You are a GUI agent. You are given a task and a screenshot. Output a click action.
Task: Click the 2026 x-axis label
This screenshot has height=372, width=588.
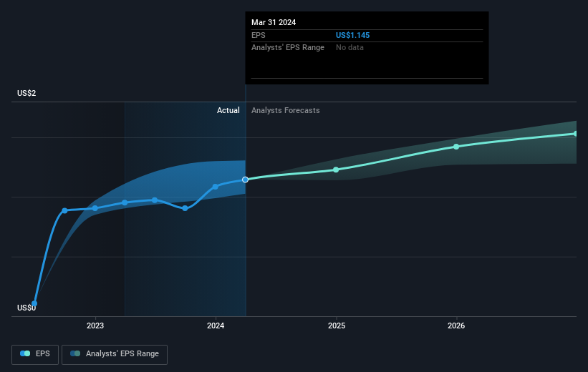tap(456, 325)
